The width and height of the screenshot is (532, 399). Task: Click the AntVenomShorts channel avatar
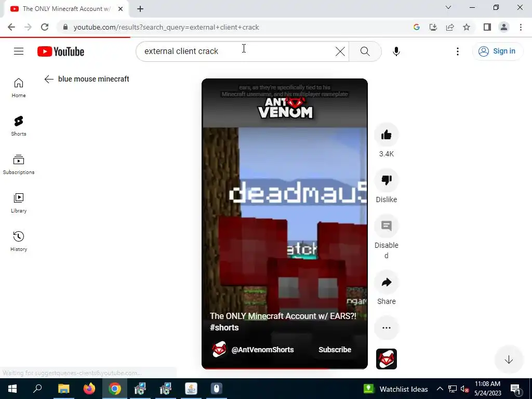click(219, 350)
